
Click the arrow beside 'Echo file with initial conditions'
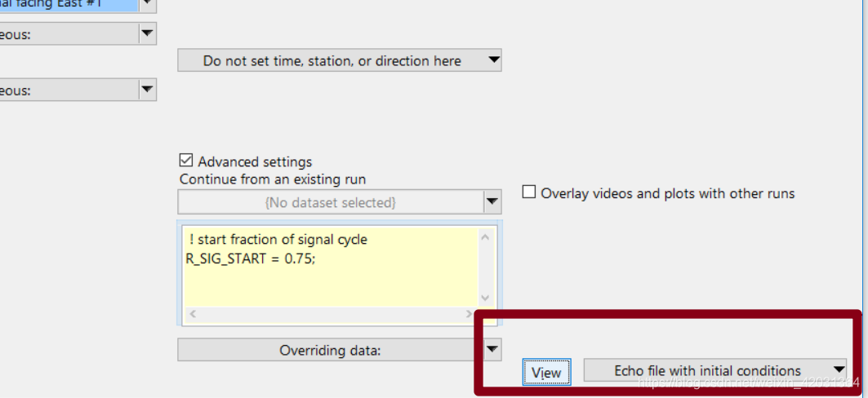click(839, 369)
